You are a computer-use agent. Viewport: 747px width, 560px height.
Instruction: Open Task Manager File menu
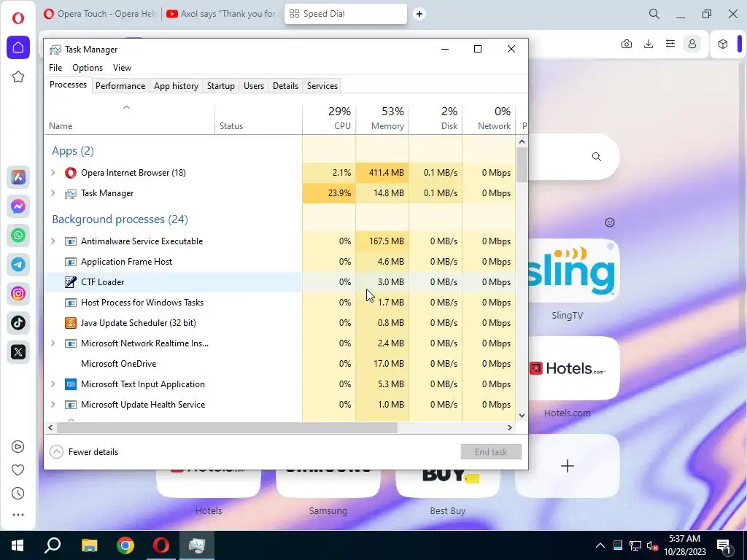55,68
